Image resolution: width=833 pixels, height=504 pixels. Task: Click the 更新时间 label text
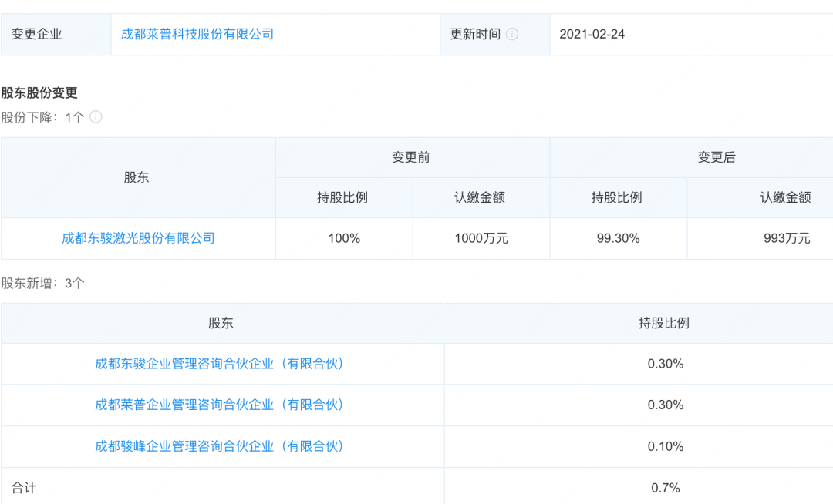pos(475,35)
